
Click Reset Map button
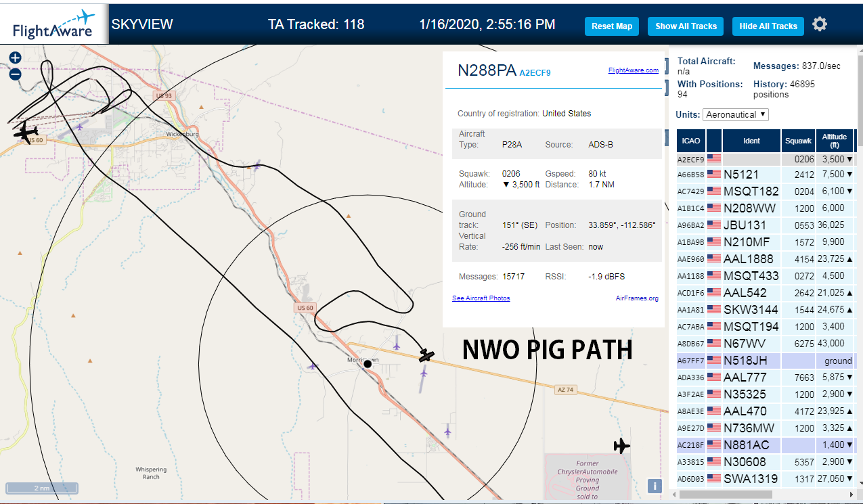tap(612, 26)
